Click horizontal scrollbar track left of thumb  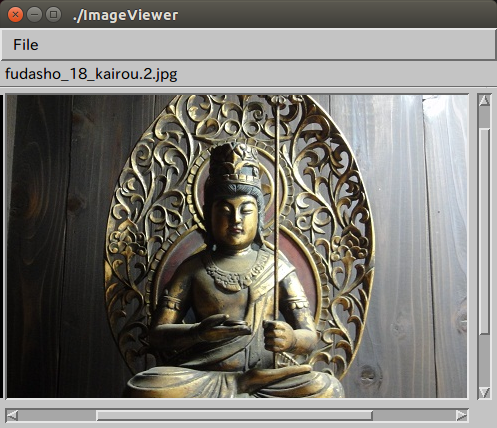(x=57, y=416)
